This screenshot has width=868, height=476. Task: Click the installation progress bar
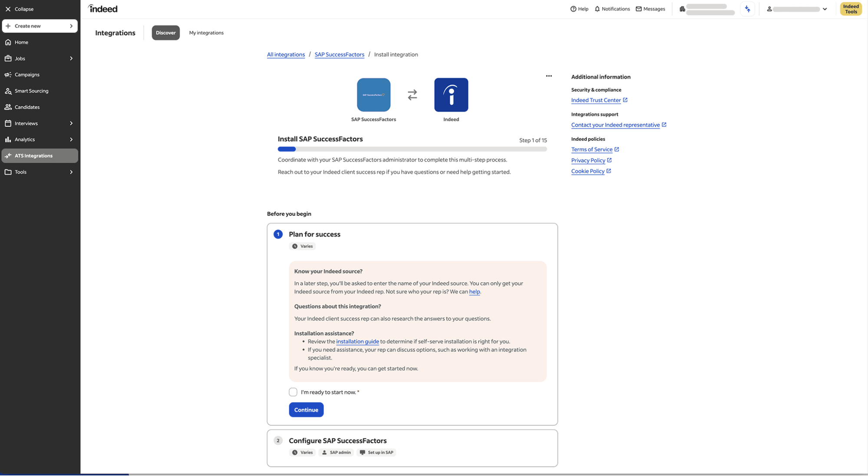pos(412,149)
